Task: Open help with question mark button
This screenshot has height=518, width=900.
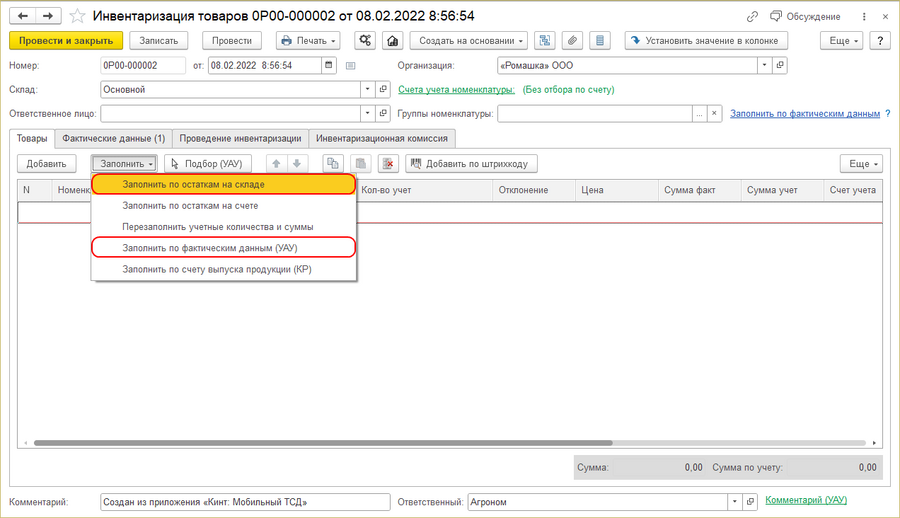Action: point(880,41)
